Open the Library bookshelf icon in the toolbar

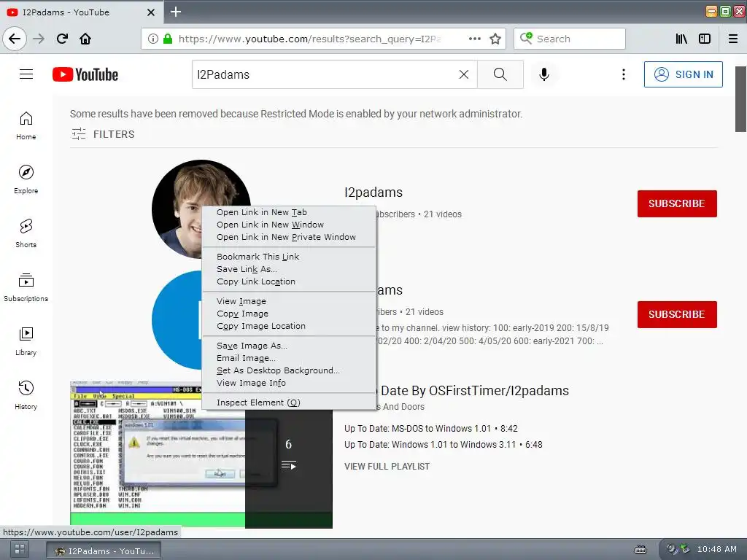pyautogui.click(x=681, y=39)
